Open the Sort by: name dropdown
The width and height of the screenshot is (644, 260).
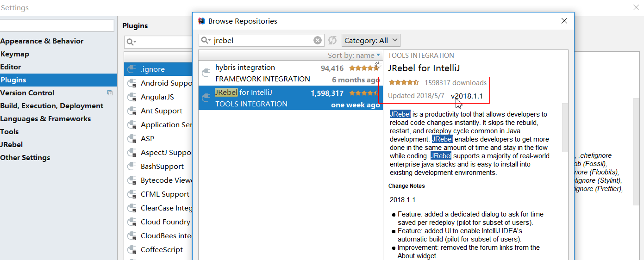354,56
